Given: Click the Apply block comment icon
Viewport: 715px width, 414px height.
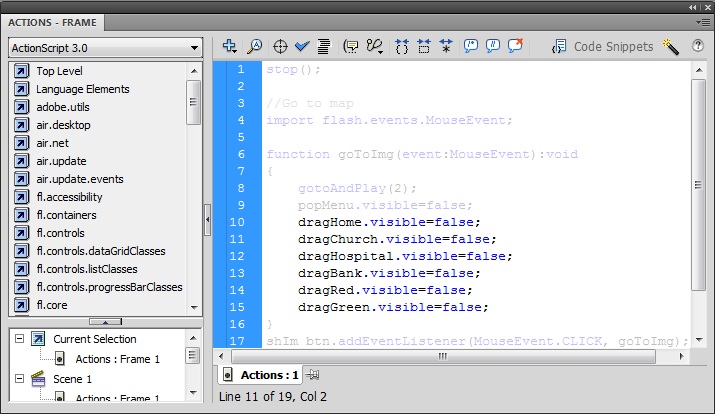Looking at the screenshot, I should coord(471,46).
